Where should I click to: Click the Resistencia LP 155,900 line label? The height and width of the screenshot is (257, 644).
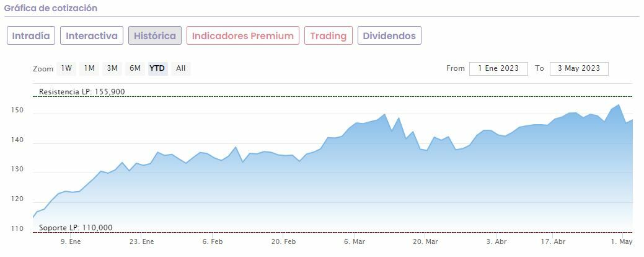pyautogui.click(x=82, y=92)
